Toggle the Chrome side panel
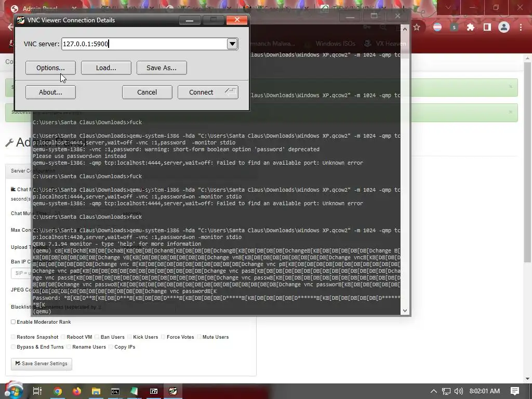This screenshot has width=532, height=399. (x=487, y=27)
